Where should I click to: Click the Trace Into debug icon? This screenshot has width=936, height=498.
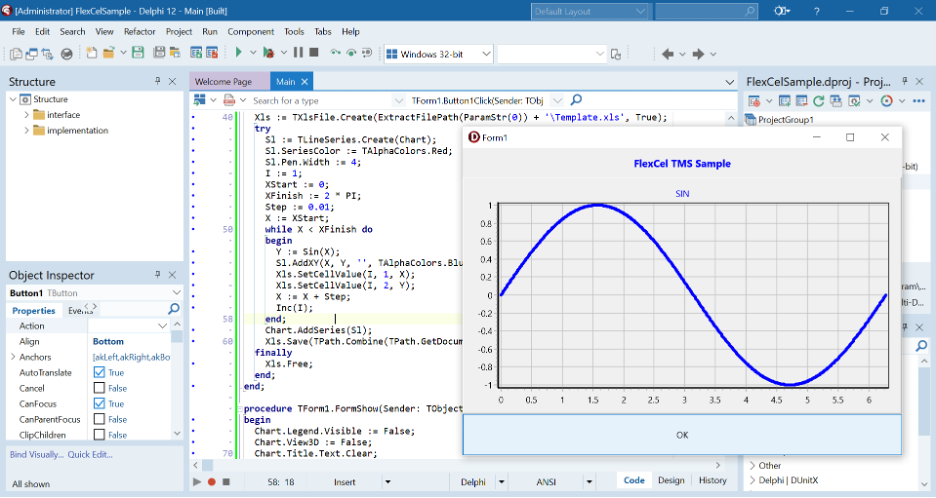(x=335, y=53)
